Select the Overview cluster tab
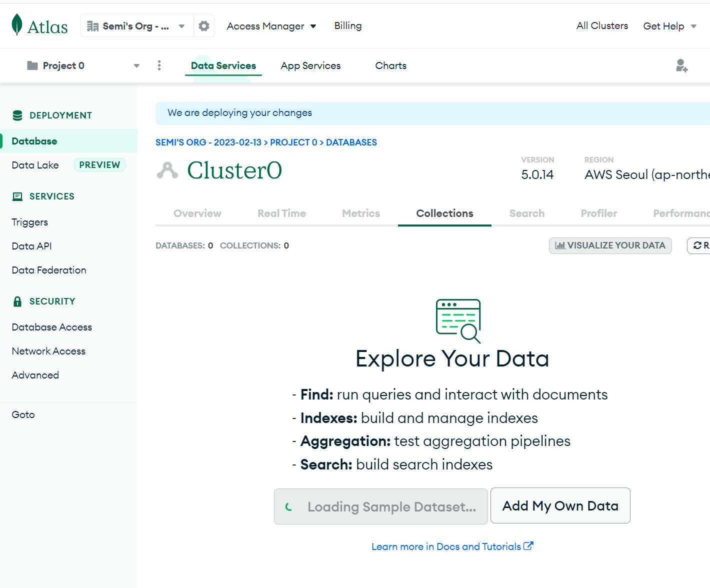The image size is (710, 588). pos(197,213)
